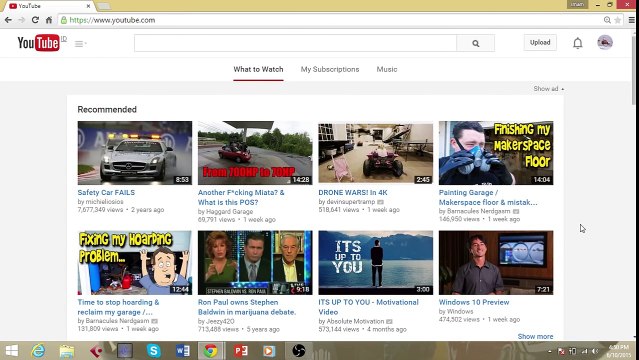Select the What to Watch tab
Screen dimensions: 639x360
[x=258, y=69]
